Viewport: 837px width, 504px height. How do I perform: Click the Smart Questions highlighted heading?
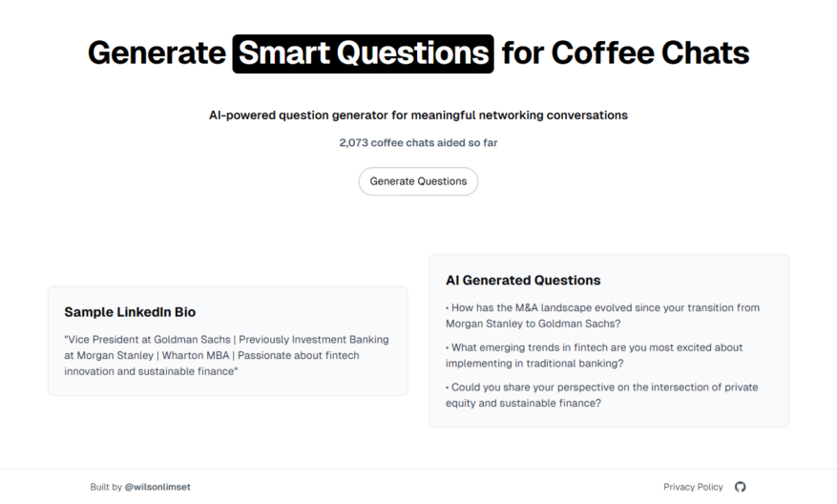[x=363, y=53]
